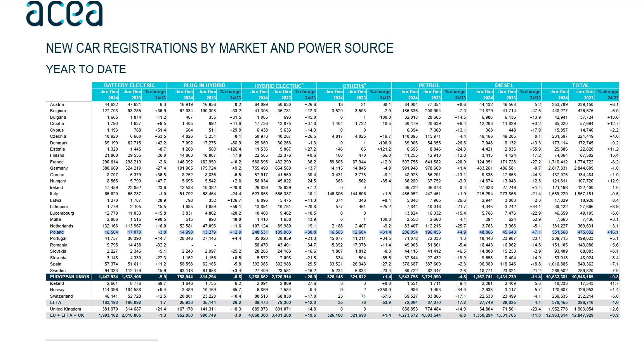Select the Denmark row label

tap(59, 143)
